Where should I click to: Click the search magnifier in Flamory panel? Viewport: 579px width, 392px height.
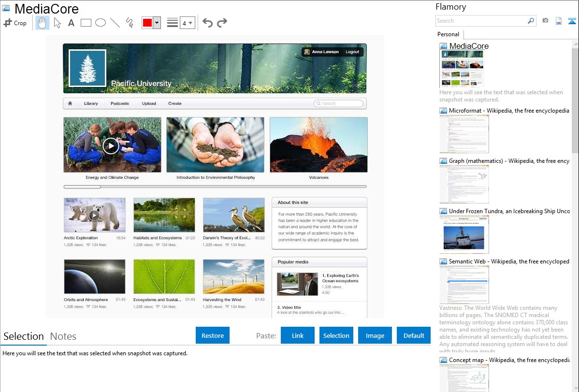531,21
